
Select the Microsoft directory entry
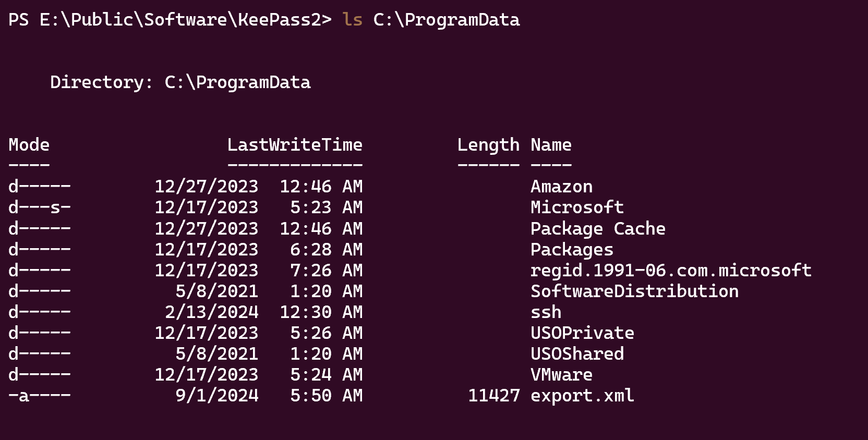(x=577, y=207)
